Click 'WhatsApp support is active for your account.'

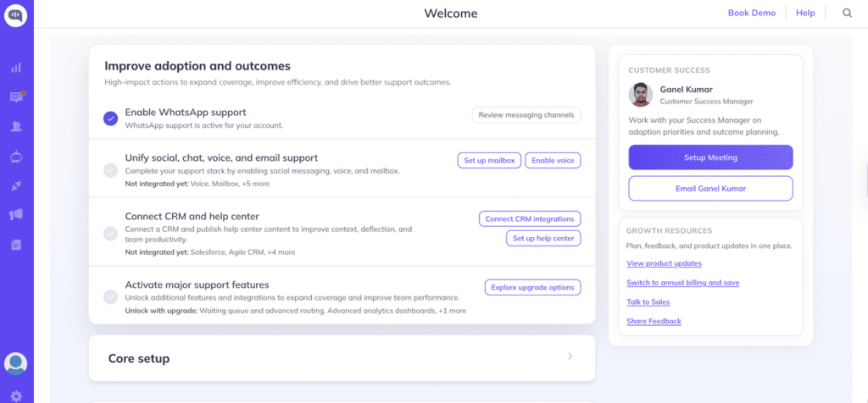[203, 125]
